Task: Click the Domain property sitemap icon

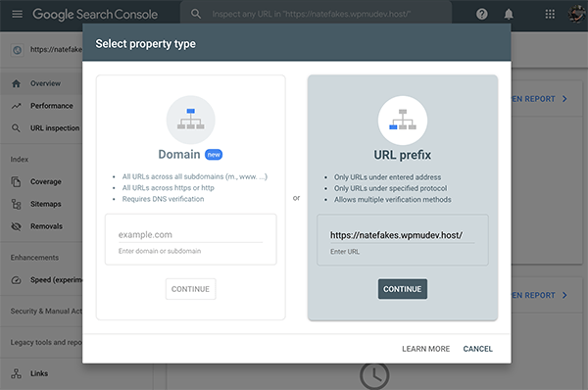Action: tap(190, 120)
